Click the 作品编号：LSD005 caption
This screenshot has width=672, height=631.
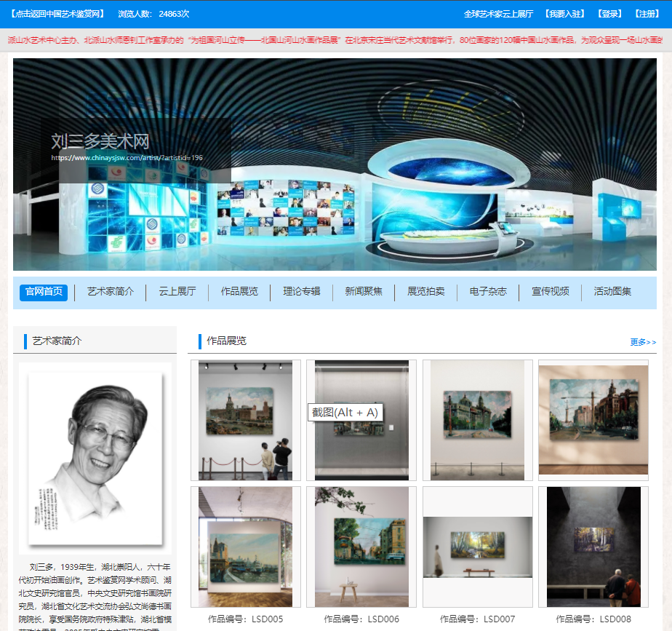pos(246,619)
